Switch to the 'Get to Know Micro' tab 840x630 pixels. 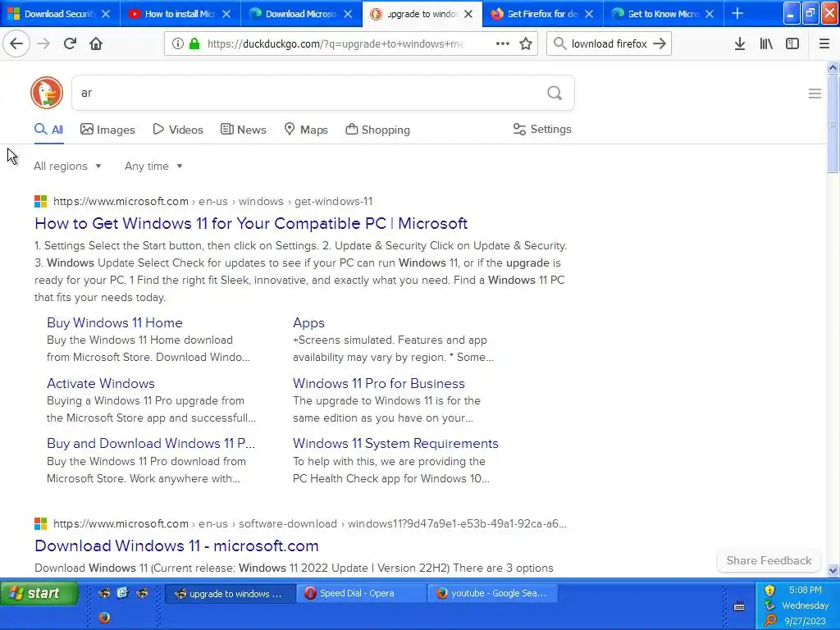663,14
